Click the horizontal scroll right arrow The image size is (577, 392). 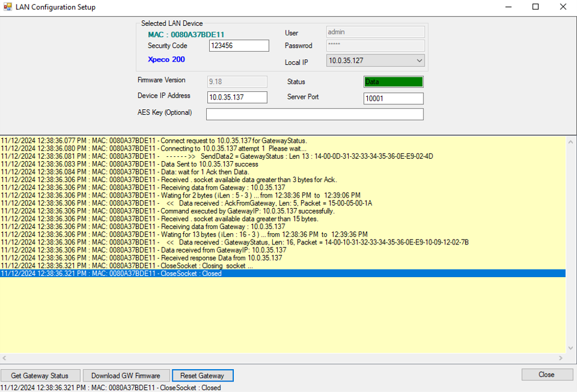click(x=561, y=358)
